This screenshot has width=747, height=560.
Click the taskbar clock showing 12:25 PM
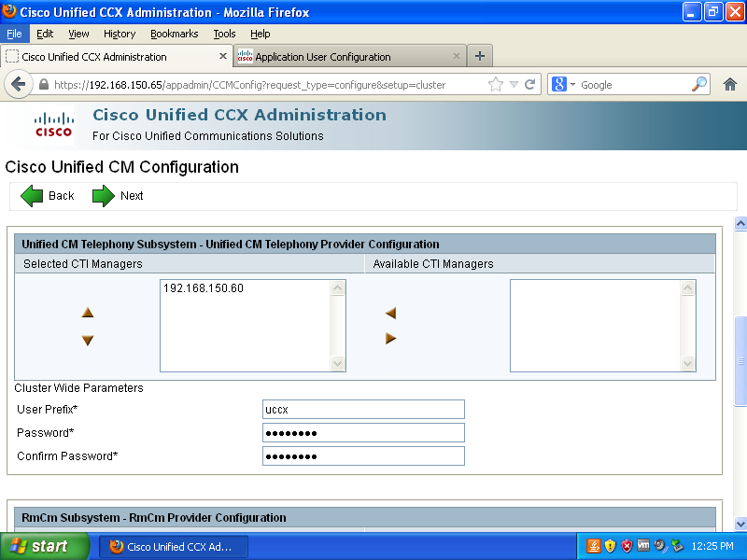click(712, 546)
